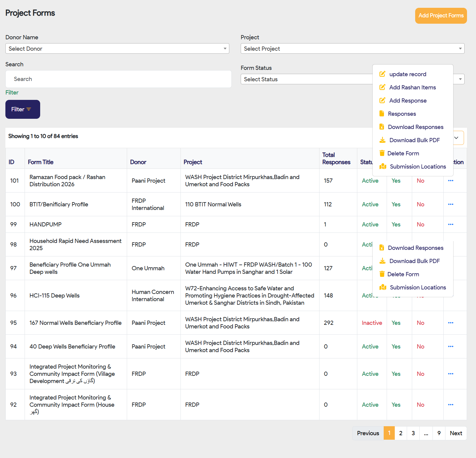476x458 pixels.
Task: Click three-dot icon for form ID 94
Action: coord(451,346)
